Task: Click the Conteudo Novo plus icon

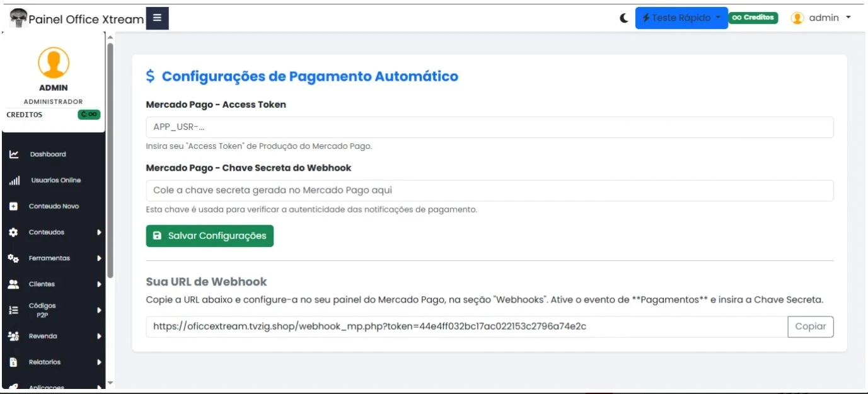Action: (14, 207)
